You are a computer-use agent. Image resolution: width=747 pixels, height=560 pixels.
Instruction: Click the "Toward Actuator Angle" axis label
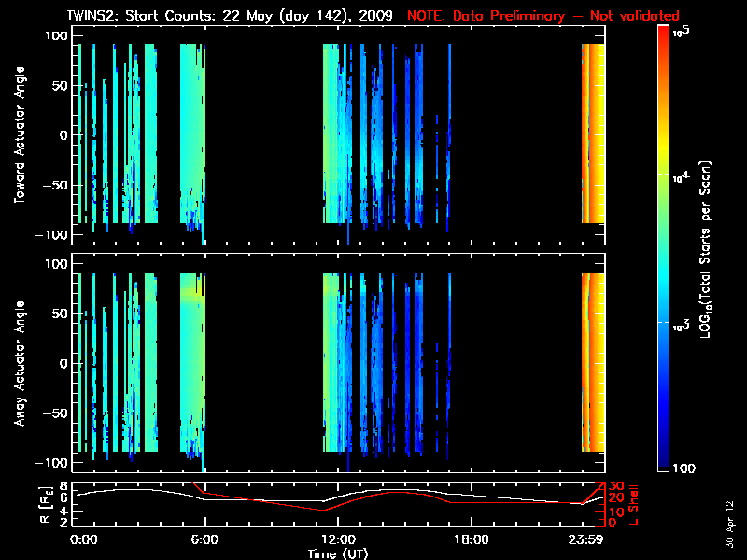(x=19, y=135)
